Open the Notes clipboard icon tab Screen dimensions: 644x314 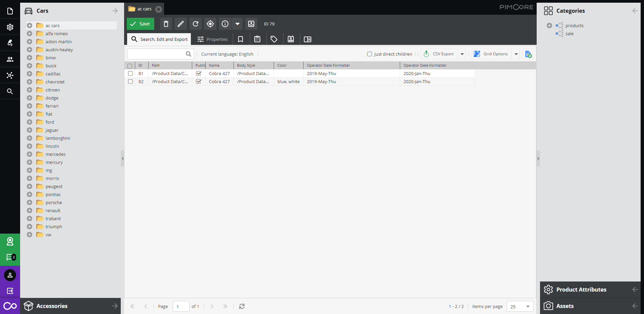pos(257,39)
